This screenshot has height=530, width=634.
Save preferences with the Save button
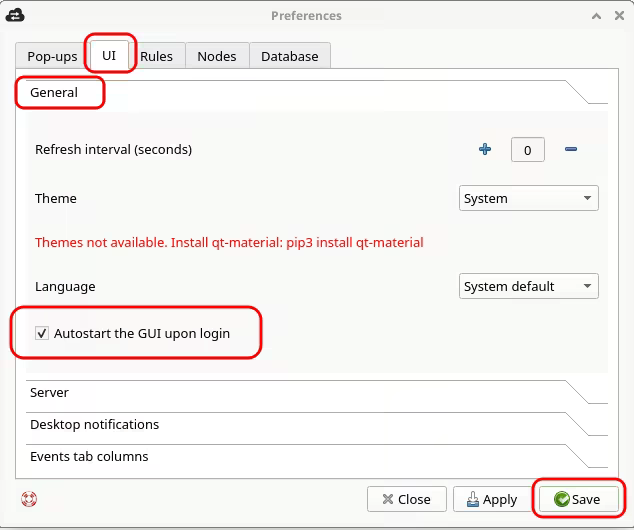[x=577, y=499]
